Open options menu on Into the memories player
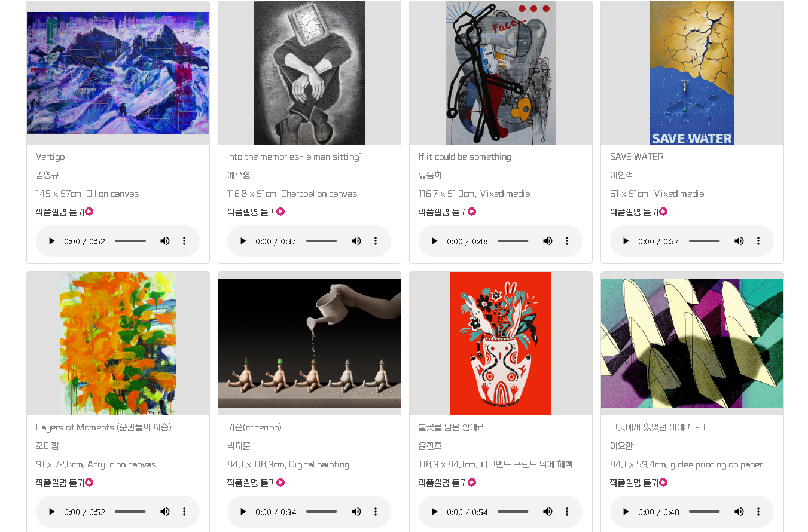This screenshot has width=808, height=532. pyautogui.click(x=376, y=241)
